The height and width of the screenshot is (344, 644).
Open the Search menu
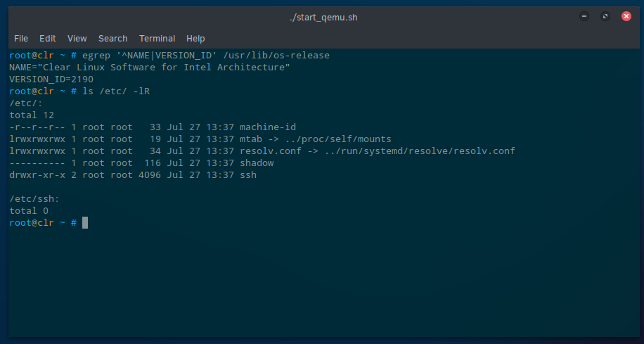click(112, 39)
